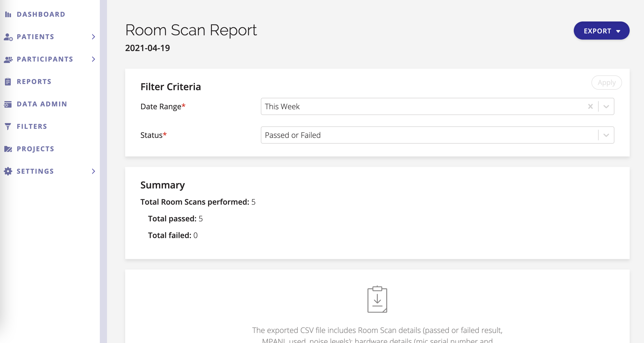The height and width of the screenshot is (343, 644).
Task: Open Data Admin in the sidebar
Action: (42, 104)
